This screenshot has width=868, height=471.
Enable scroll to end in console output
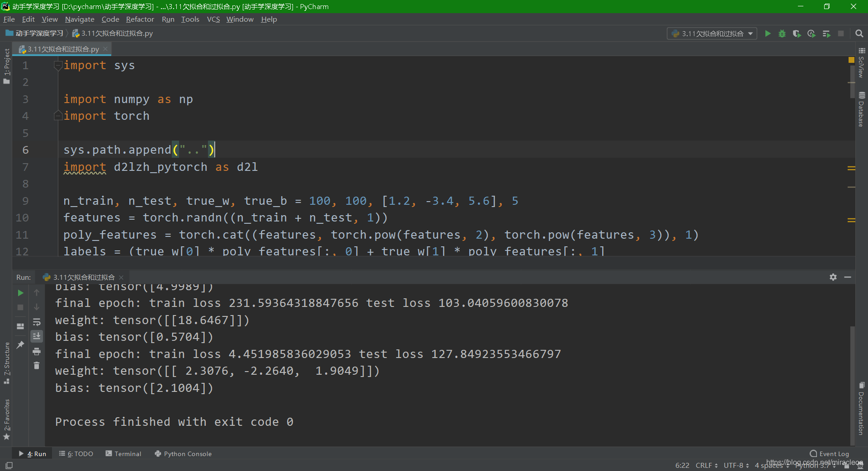(x=37, y=336)
